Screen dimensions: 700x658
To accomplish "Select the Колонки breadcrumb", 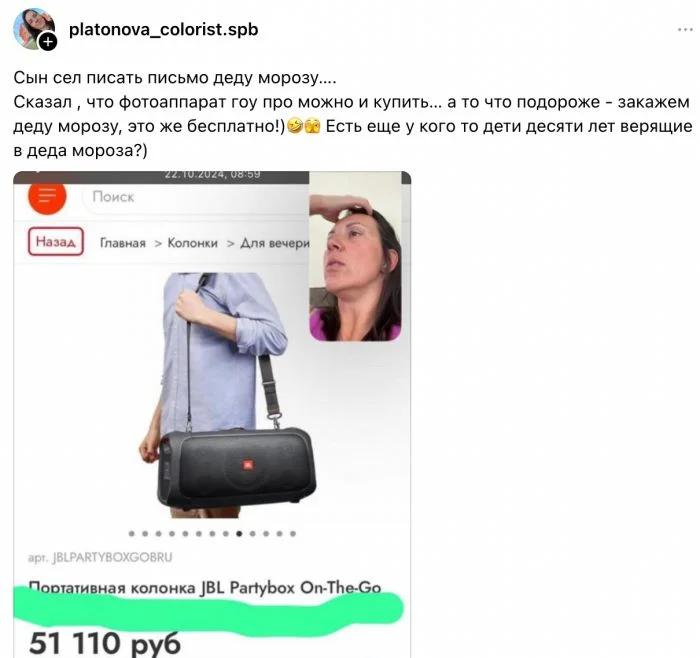I will tap(192, 243).
